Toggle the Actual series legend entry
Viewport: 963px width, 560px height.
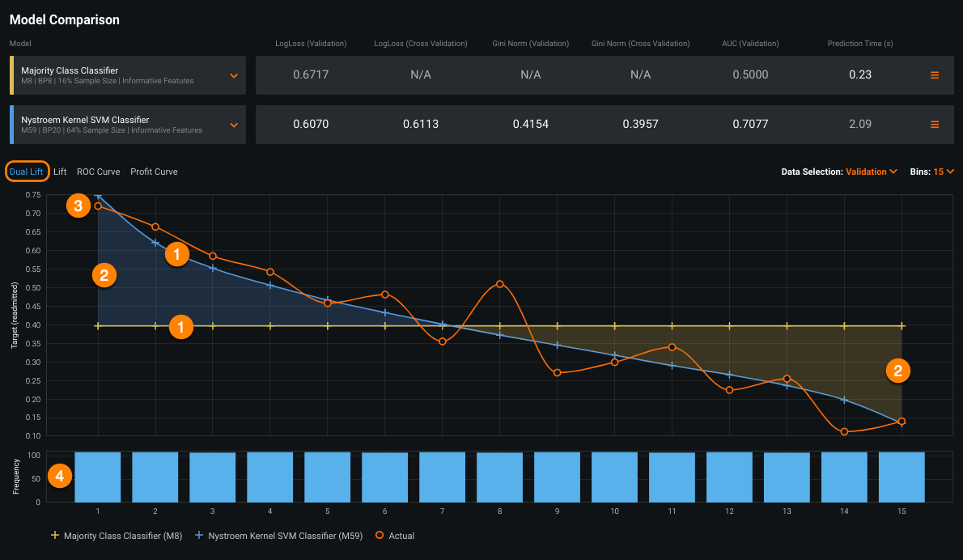(x=395, y=535)
